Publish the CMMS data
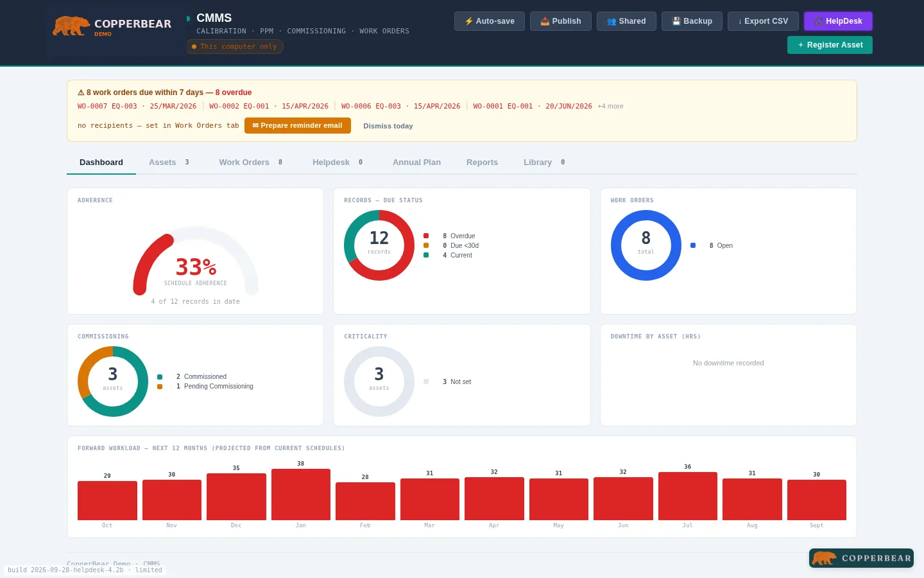 pyautogui.click(x=561, y=21)
